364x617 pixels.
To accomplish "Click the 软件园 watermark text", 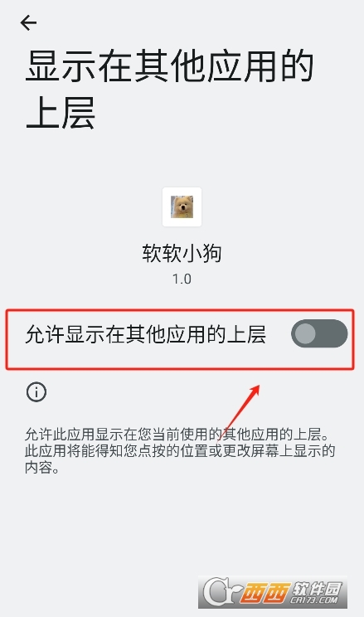I will click(x=316, y=588).
